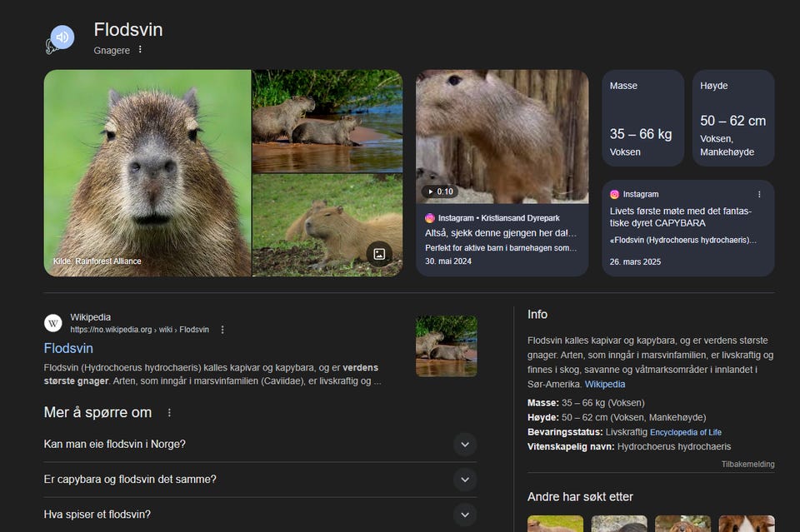This screenshot has height=532, width=800.
Task: Select the Masse 35 – 66 kg card
Action: pos(642,118)
